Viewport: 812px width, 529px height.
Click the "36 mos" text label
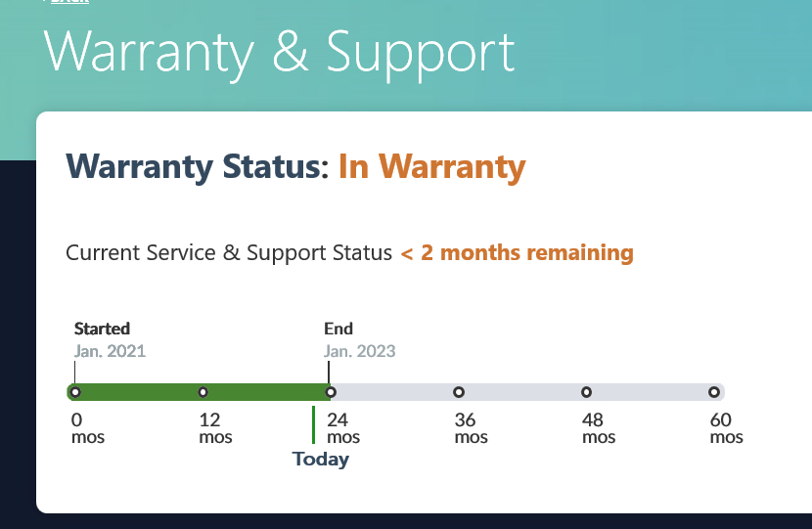(471, 428)
